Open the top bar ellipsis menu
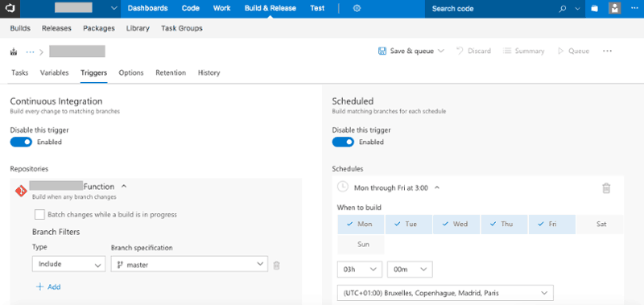 point(634,9)
